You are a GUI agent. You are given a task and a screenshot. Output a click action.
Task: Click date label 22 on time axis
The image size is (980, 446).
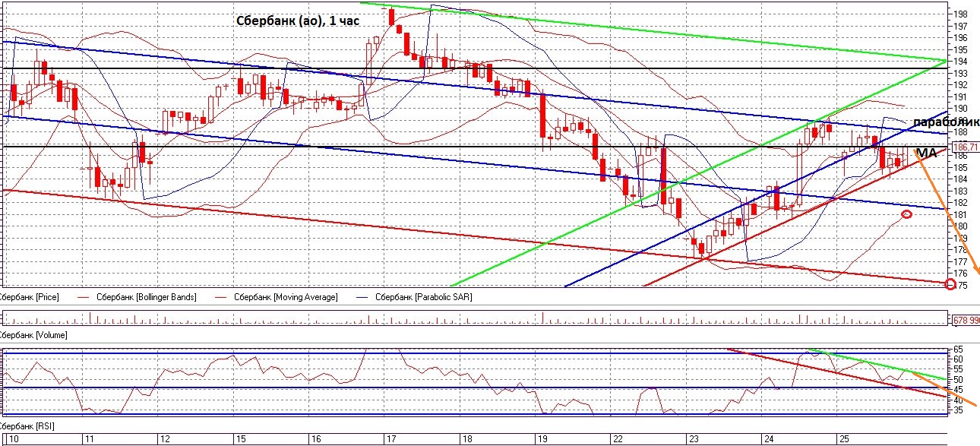pyautogui.click(x=618, y=439)
